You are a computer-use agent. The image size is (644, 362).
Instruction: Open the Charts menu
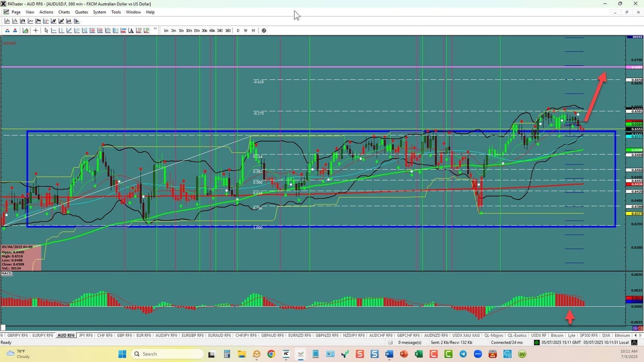[x=64, y=12]
